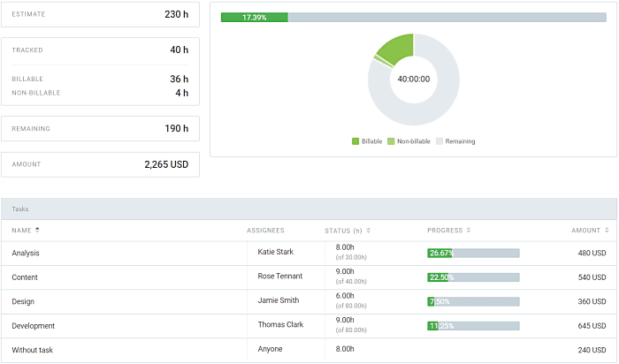Open the Analysis task row
Viewport: 619px width, 364px height.
click(x=26, y=254)
